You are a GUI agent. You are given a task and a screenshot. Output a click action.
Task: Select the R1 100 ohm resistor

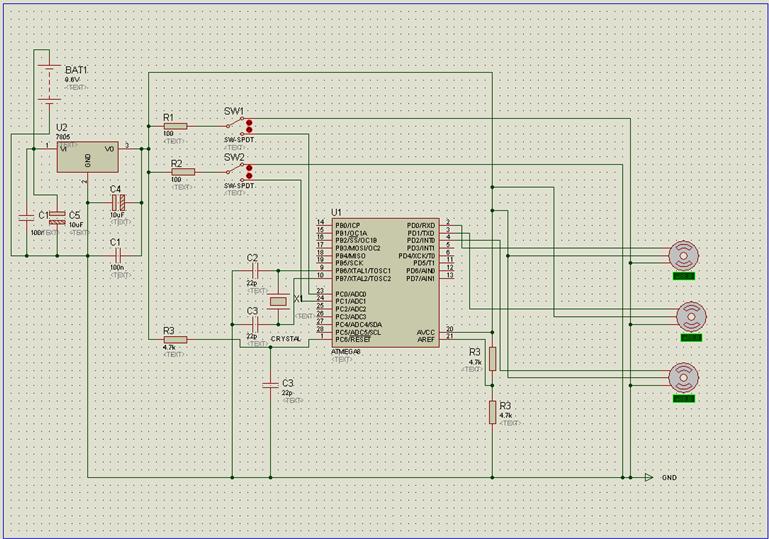click(175, 126)
